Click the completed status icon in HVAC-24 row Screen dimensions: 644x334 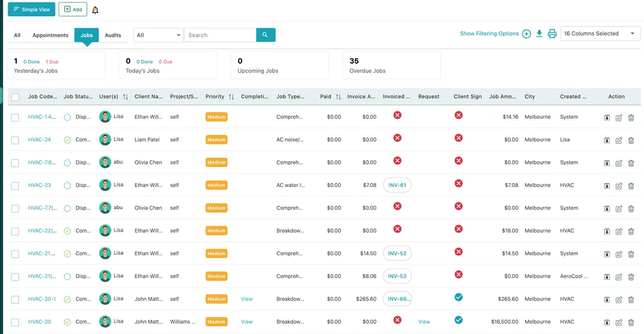click(x=68, y=140)
